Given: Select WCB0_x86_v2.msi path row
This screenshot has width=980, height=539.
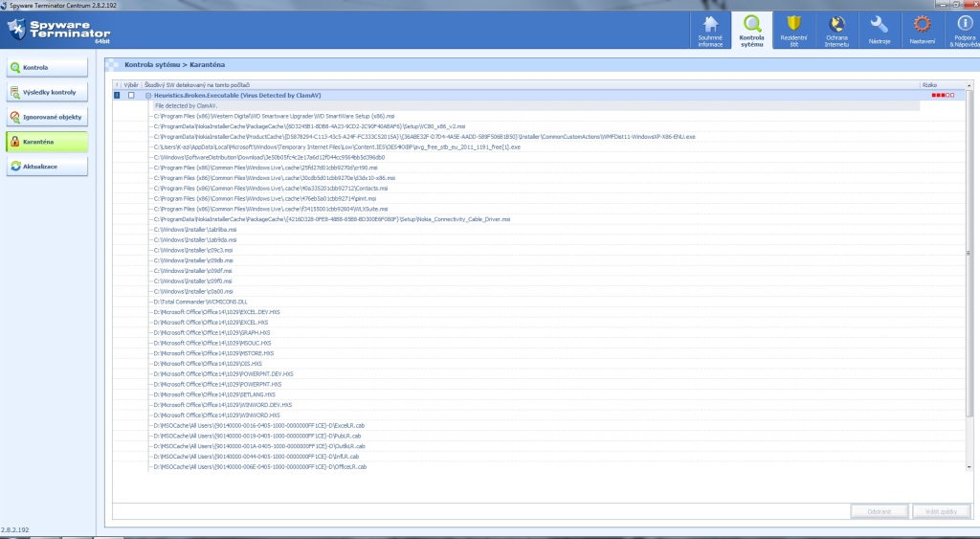Looking at the screenshot, I should (x=309, y=126).
